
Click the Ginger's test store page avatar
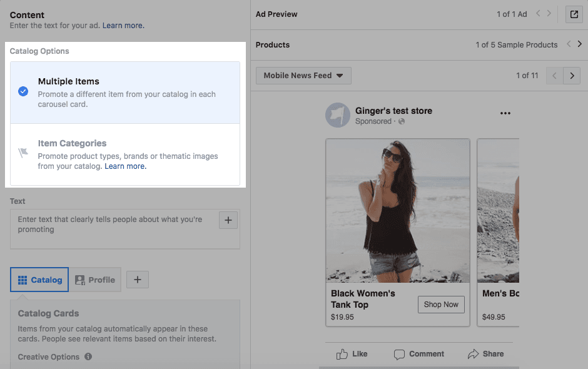[x=337, y=115]
